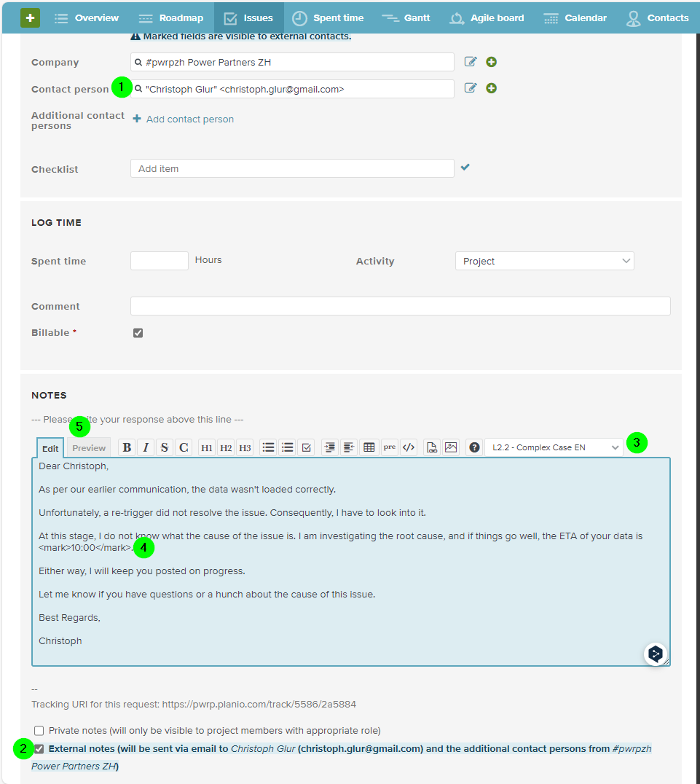Click the Contact person search field
Viewport: 700px width, 784px height.
click(x=292, y=89)
